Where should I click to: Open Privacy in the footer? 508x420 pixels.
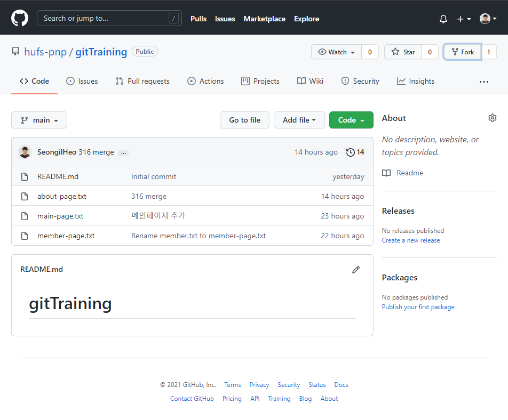tap(259, 385)
